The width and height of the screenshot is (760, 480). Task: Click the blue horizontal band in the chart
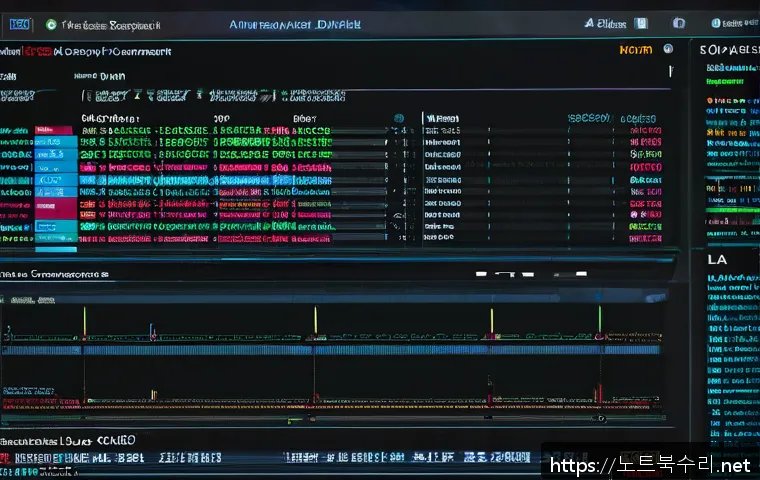[330, 349]
